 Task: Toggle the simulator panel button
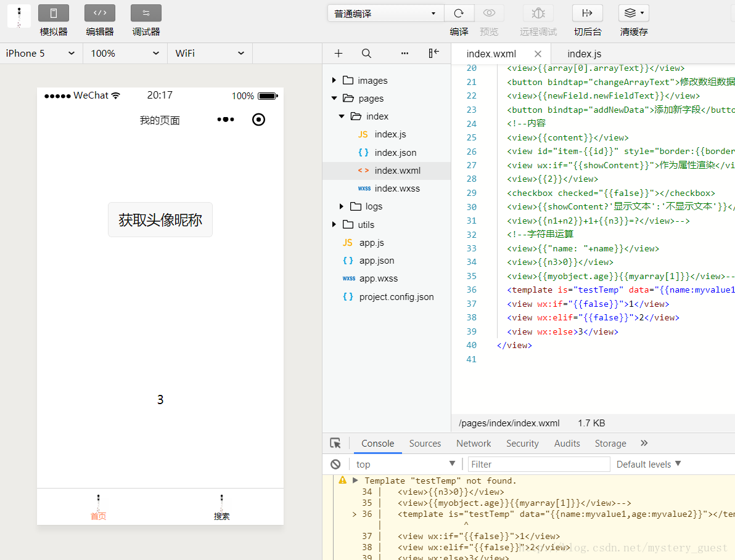[x=54, y=13]
